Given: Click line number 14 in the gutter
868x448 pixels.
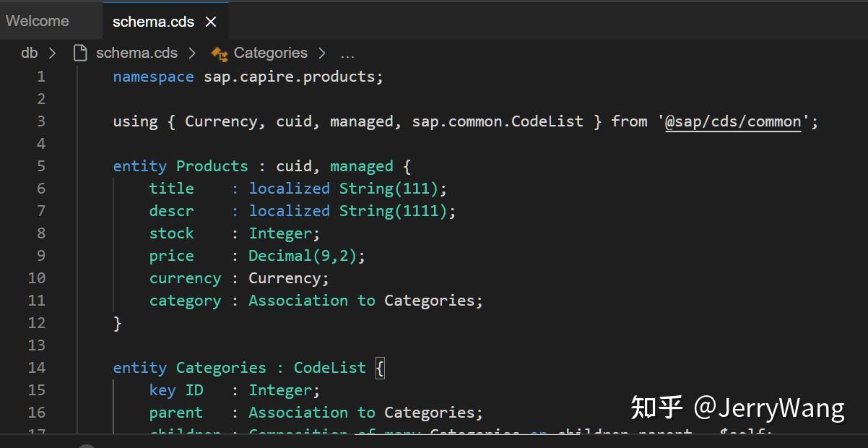Looking at the screenshot, I should tap(36, 368).
